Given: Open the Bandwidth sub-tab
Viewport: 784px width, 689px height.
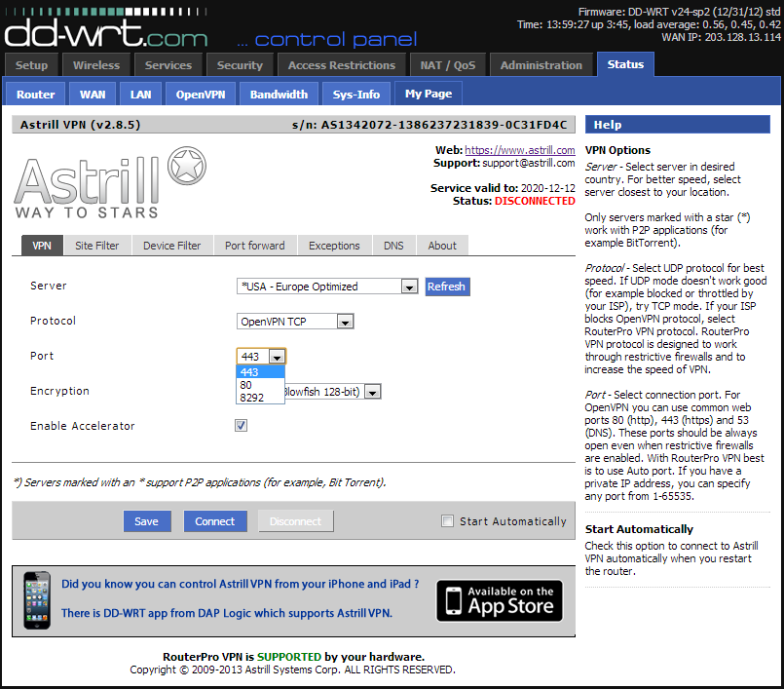Looking at the screenshot, I should click(x=279, y=95).
